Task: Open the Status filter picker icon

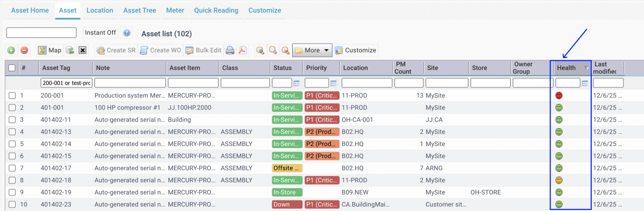Action: coord(296,83)
